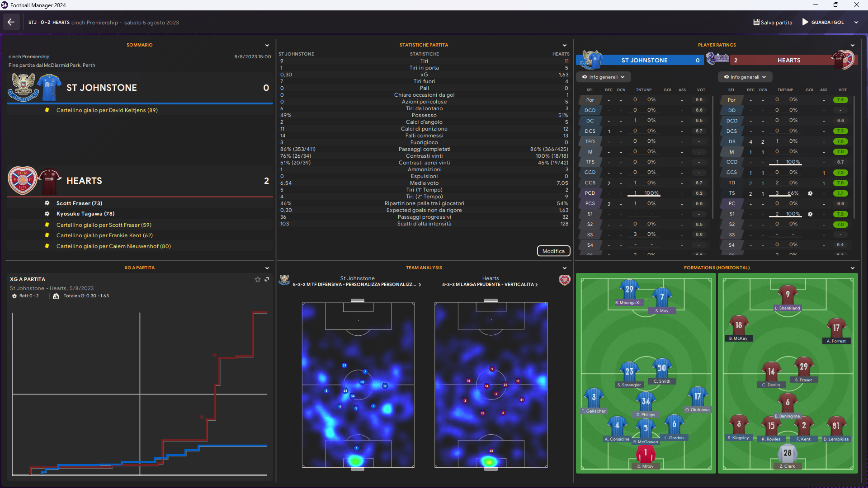Image resolution: width=868 pixels, height=488 pixels.
Task: Expand the SOMMARIO panel selector
Action: tap(267, 45)
